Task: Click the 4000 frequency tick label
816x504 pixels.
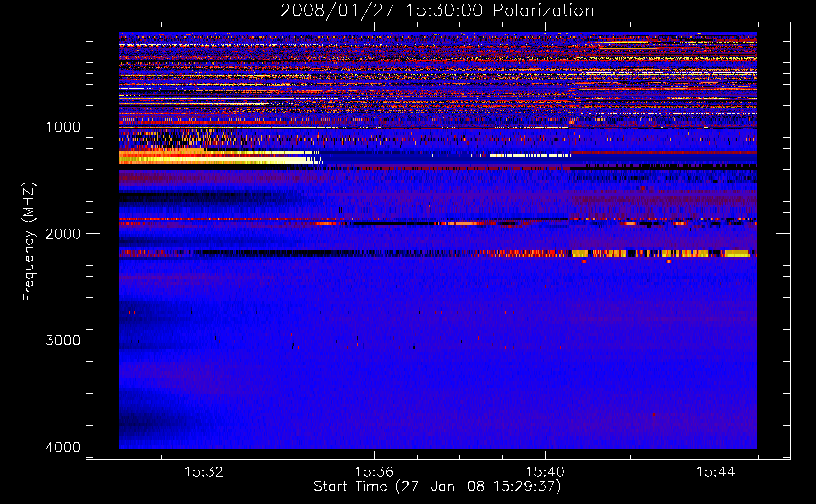Action: [64, 447]
